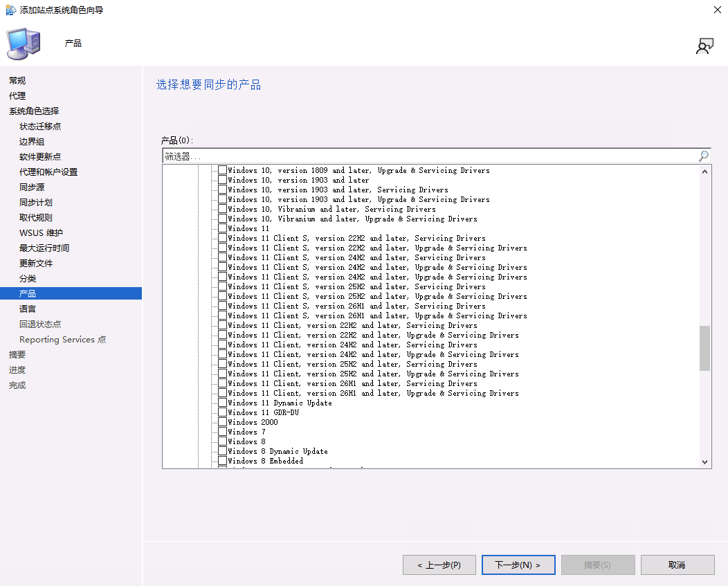Close the wizard window with X
Viewport: 728px width, 586px height.
pyautogui.click(x=718, y=10)
